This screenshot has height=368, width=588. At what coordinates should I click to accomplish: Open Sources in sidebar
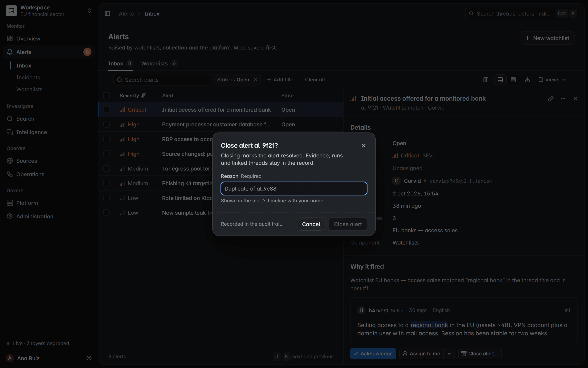coord(49,161)
